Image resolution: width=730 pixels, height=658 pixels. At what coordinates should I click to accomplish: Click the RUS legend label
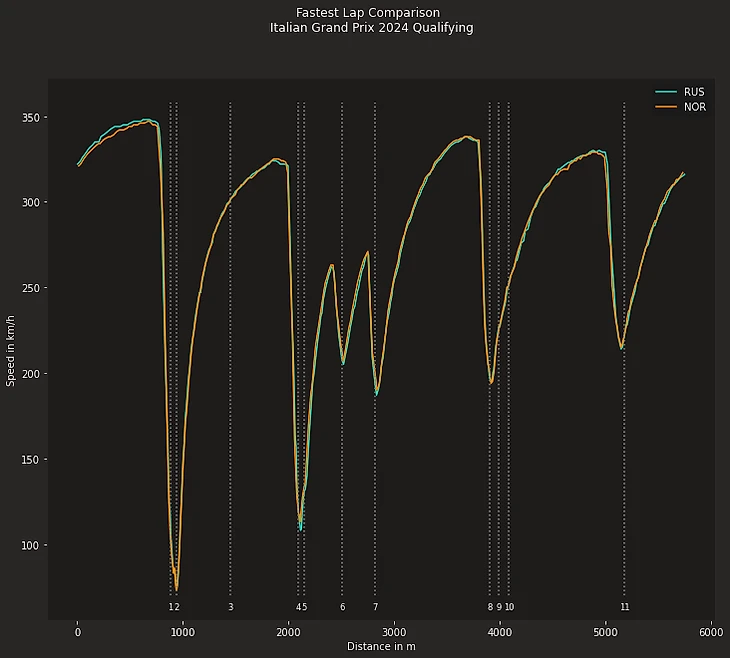tap(694, 92)
